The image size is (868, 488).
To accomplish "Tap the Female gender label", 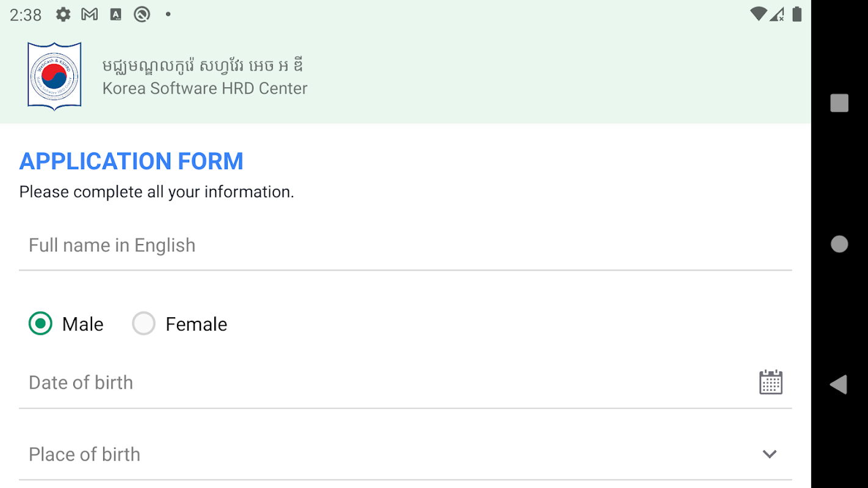I will [x=196, y=325].
